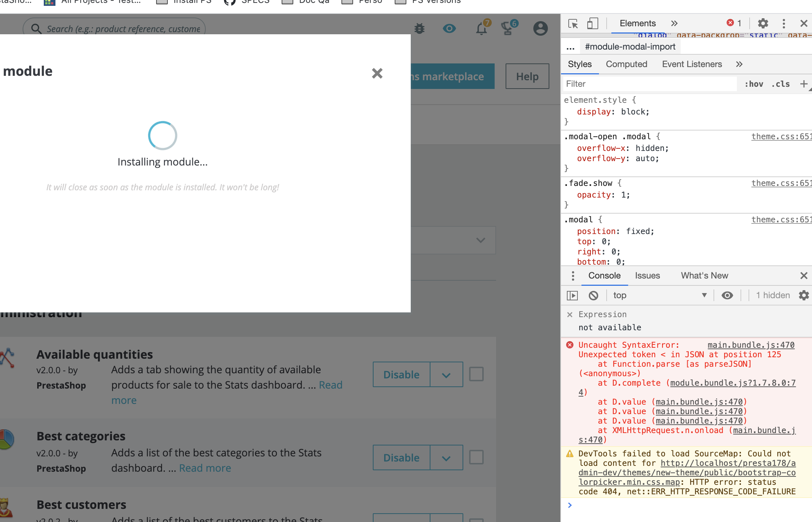Viewport: 812px width, 522px height.
Task: Open DevTools settings gear
Action: 763,23
